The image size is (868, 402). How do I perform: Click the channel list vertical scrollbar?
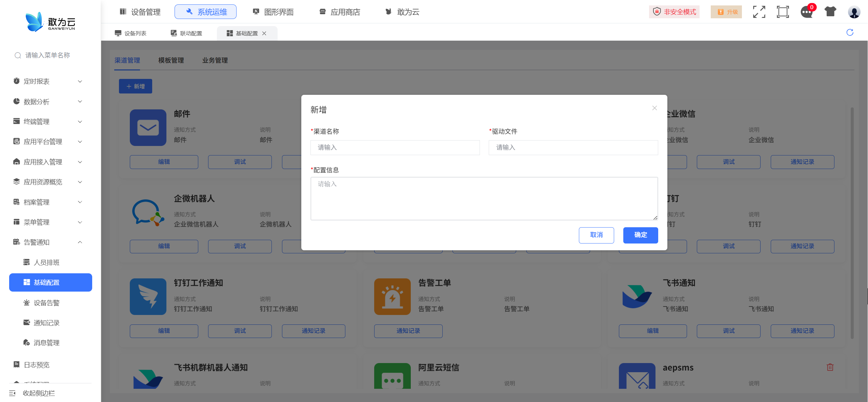click(x=852, y=223)
